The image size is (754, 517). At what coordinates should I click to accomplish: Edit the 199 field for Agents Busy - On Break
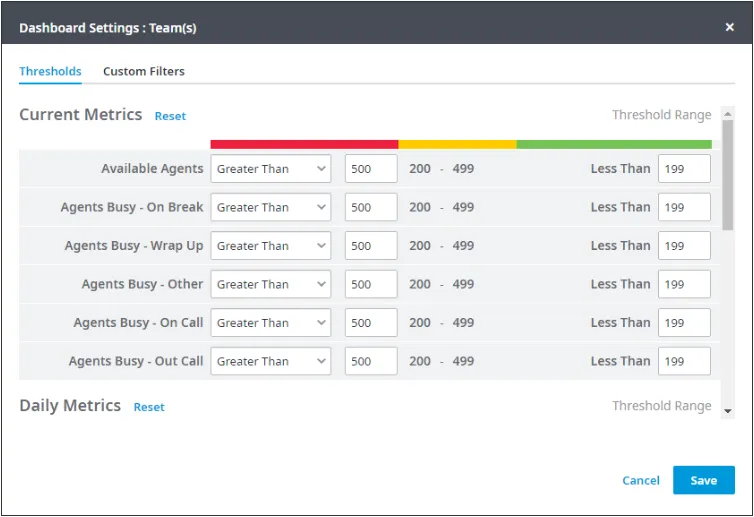pos(684,207)
